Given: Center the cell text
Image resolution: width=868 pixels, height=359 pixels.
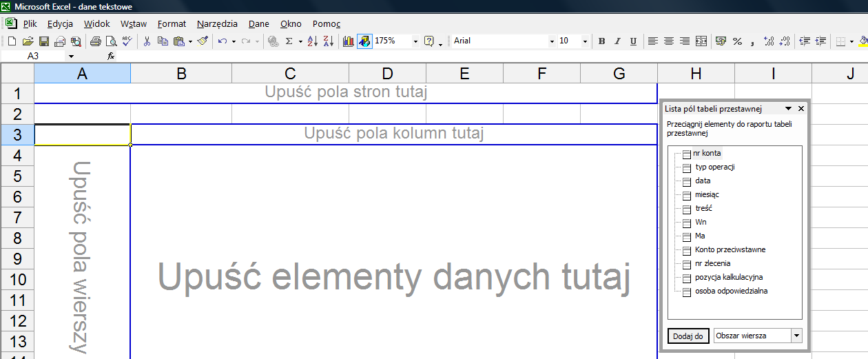Looking at the screenshot, I should 668,41.
